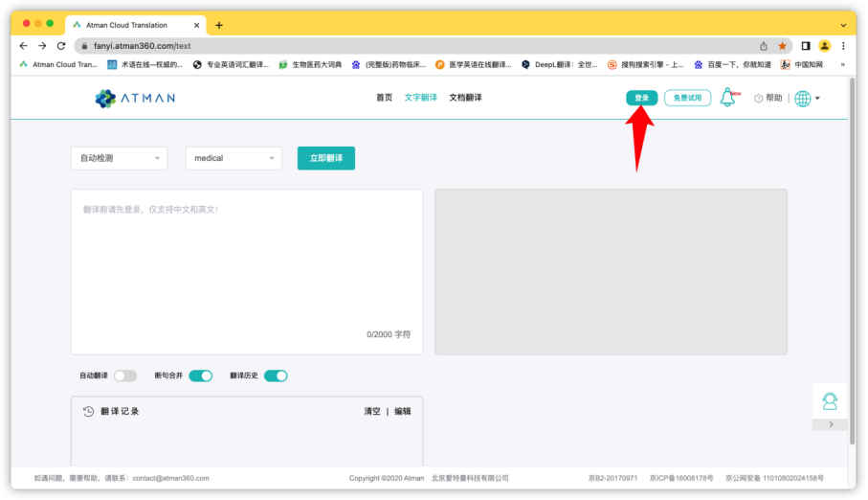Open the 术语在线 bookmark
Viewport: 868px width, 500px height.
click(145, 65)
